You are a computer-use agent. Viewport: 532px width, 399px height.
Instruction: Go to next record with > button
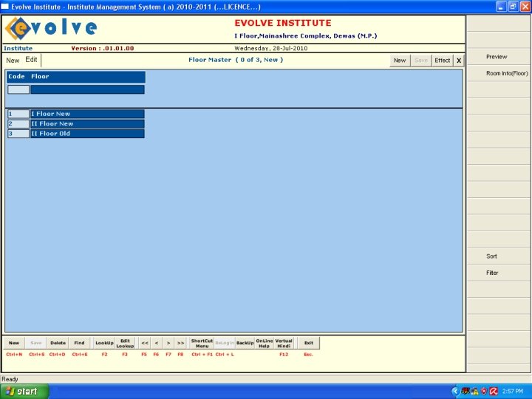coord(168,343)
